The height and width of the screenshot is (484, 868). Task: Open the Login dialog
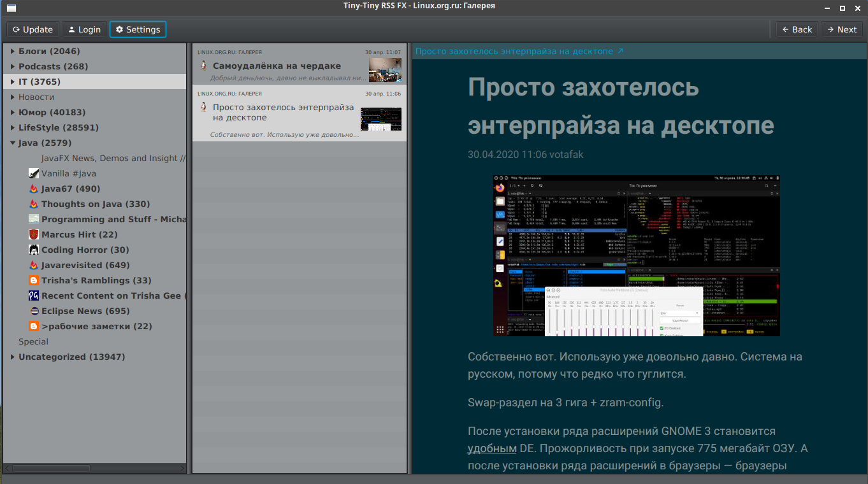(x=84, y=29)
